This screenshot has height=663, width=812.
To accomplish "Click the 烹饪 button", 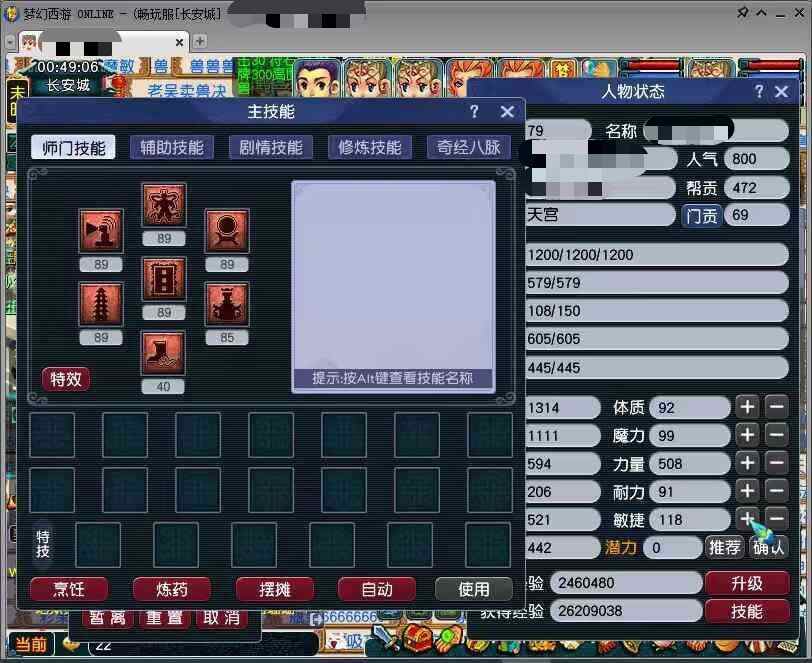I will (69, 589).
